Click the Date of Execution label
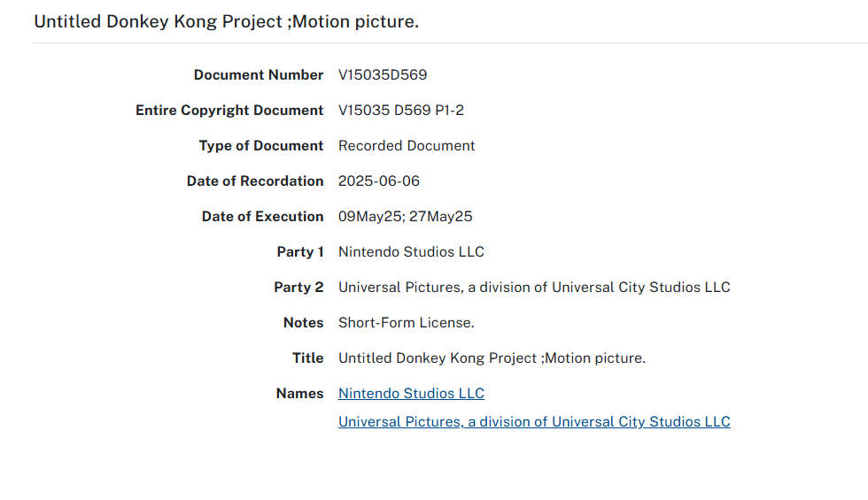This screenshot has height=500, width=868. pos(262,217)
